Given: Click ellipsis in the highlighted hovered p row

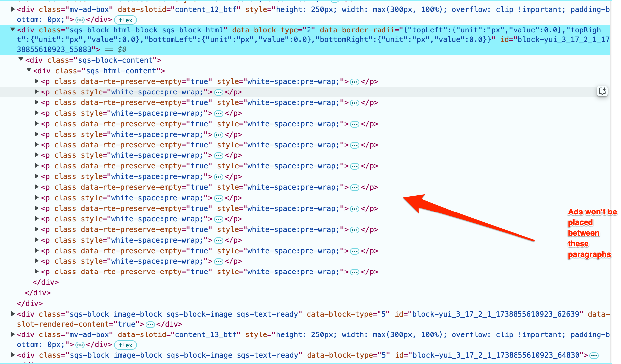Looking at the screenshot, I should [219, 92].
